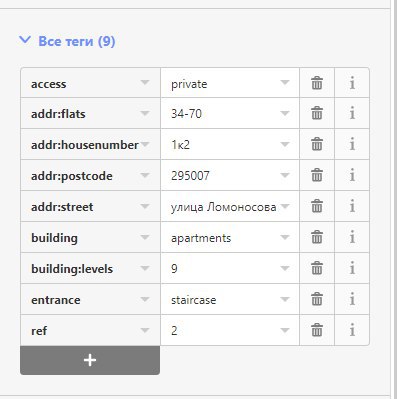This screenshot has height=399, width=399.
Task: Expand the staircase value dropdown
Action: pos(285,299)
